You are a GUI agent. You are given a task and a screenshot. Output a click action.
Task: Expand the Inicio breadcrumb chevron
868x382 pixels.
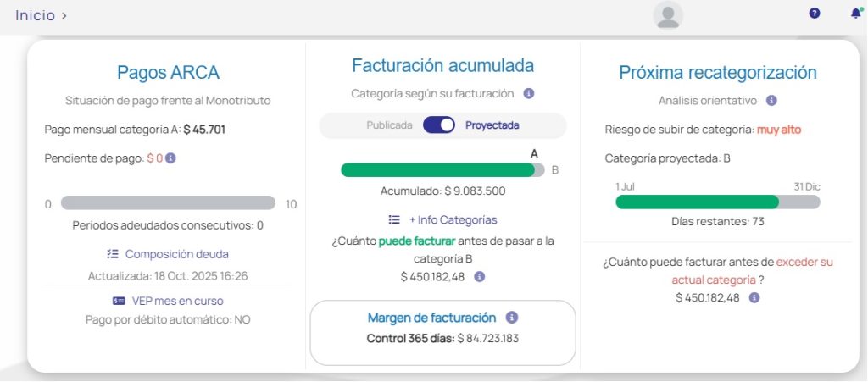click(65, 15)
